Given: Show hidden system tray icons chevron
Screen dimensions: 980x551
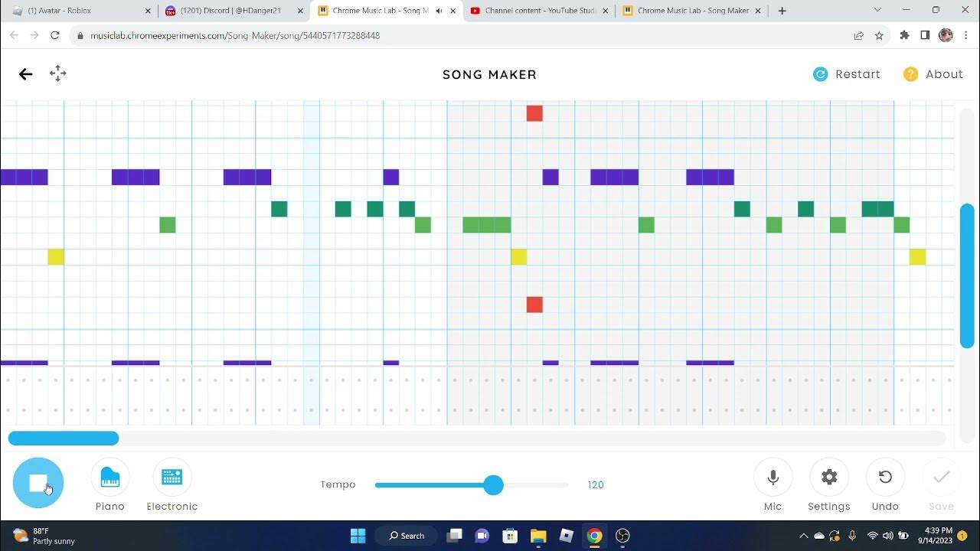Looking at the screenshot, I should (804, 536).
